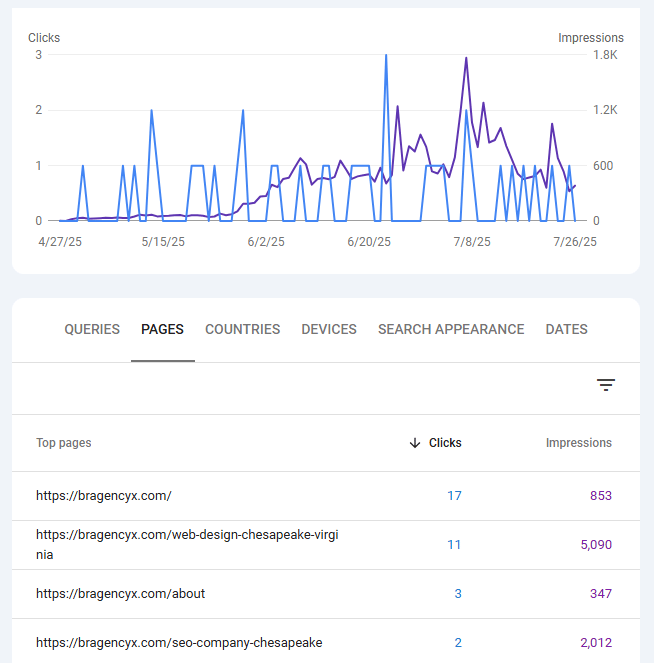654x663 pixels.
Task: Switch to the Devices tab
Action: point(329,329)
